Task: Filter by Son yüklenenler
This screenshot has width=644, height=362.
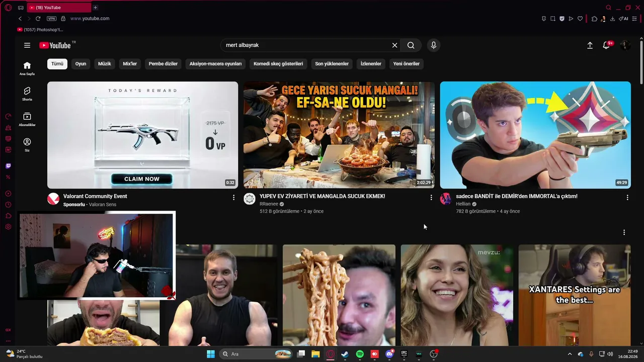Action: pyautogui.click(x=332, y=64)
